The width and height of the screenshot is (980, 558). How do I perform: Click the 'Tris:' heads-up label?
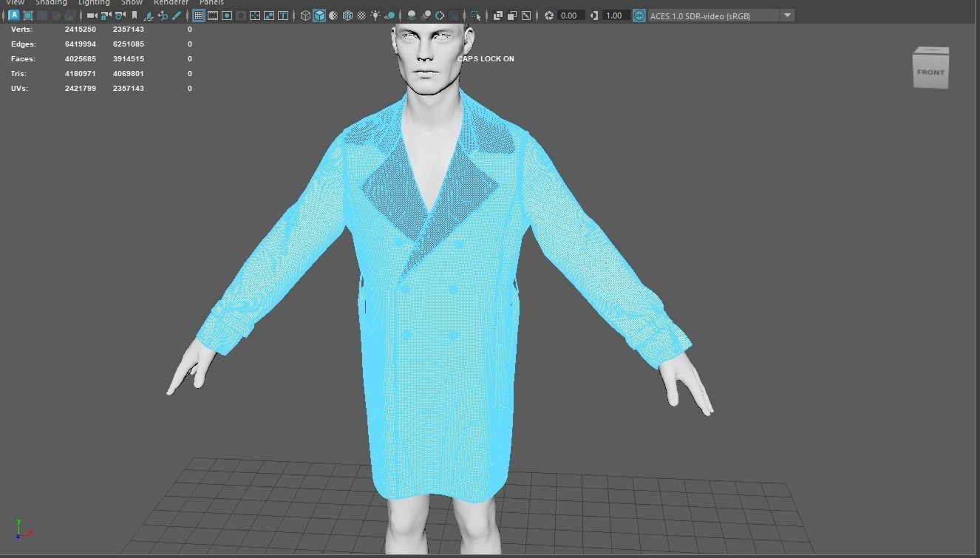click(x=19, y=74)
